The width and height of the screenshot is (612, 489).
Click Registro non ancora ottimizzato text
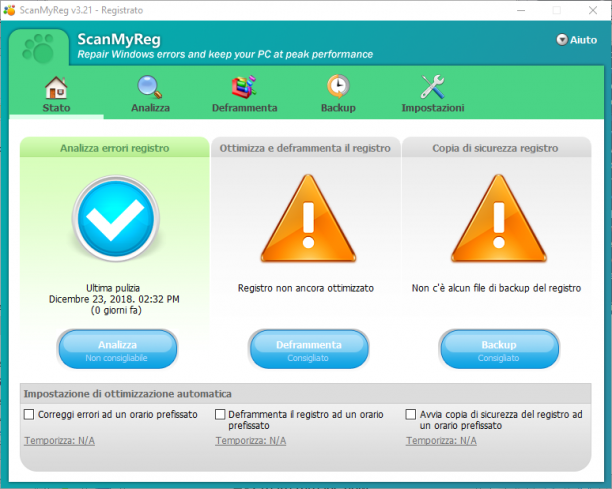(306, 288)
